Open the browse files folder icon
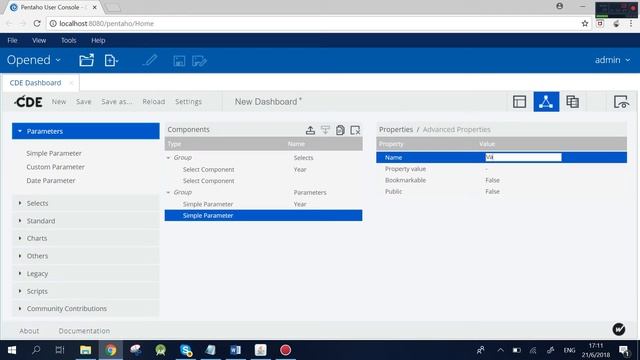 click(x=87, y=60)
